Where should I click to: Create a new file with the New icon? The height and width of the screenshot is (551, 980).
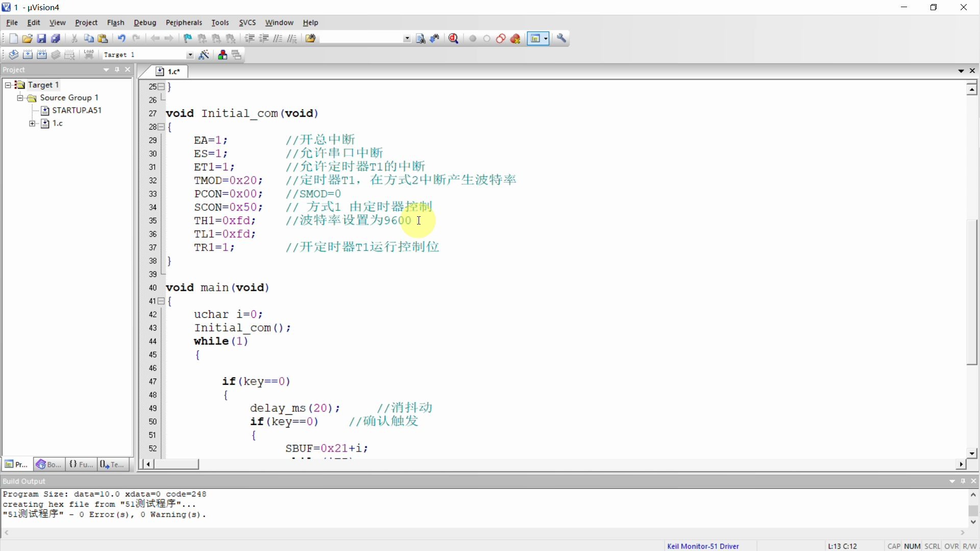13,38
